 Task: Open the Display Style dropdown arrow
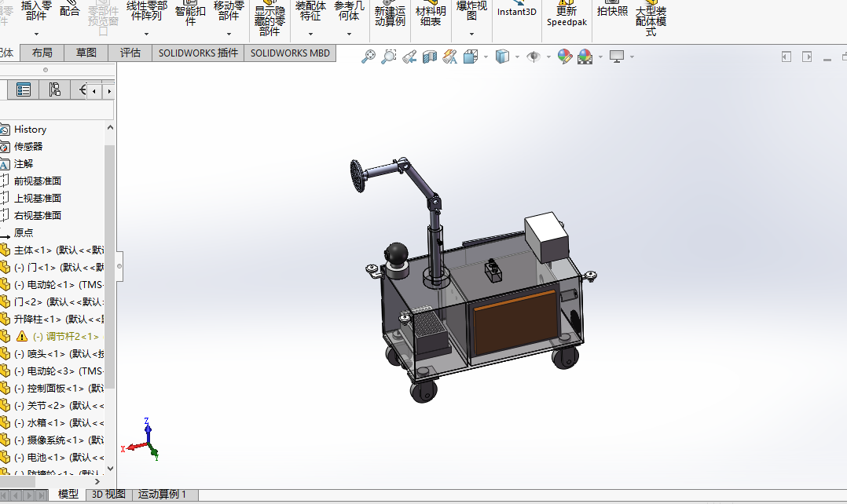point(518,57)
